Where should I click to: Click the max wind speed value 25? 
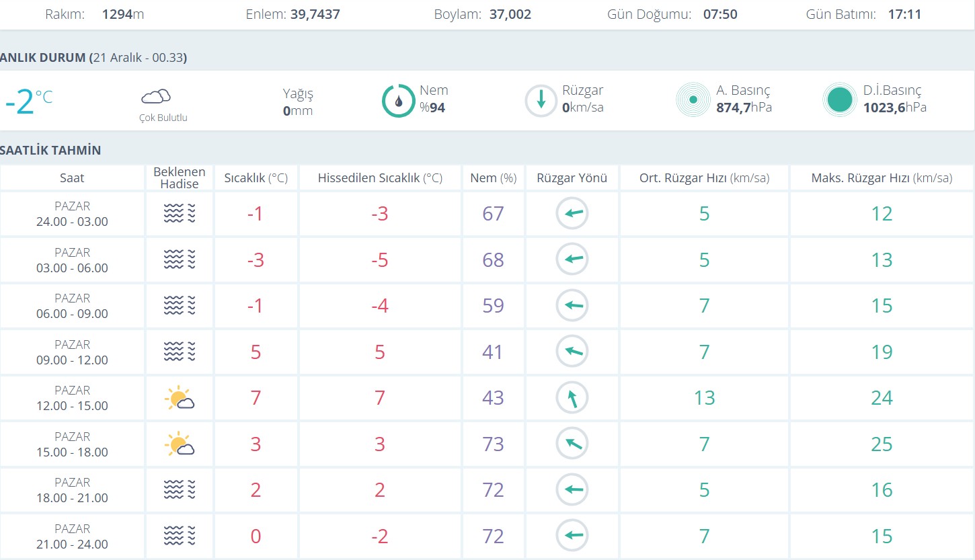click(x=882, y=444)
